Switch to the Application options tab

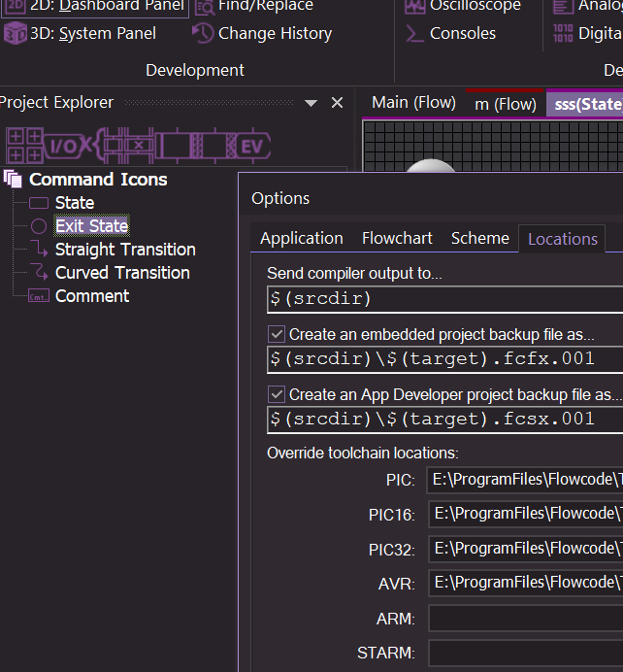pyautogui.click(x=302, y=238)
